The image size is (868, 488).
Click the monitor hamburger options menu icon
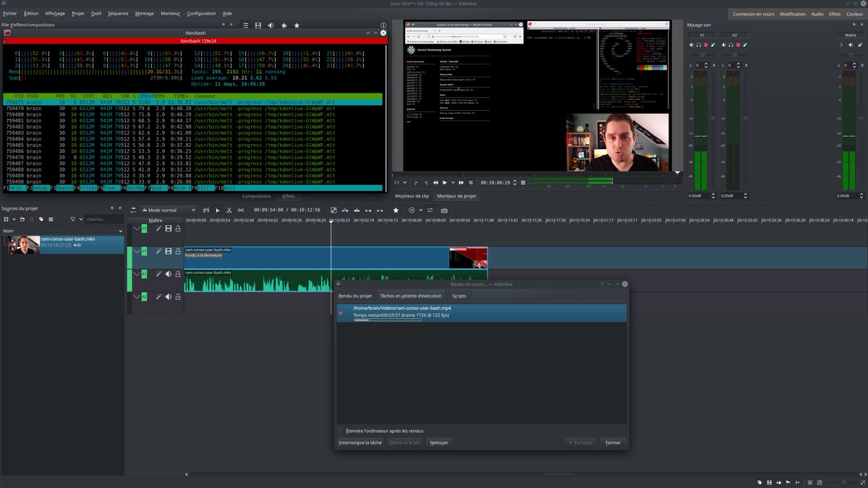[x=523, y=182]
